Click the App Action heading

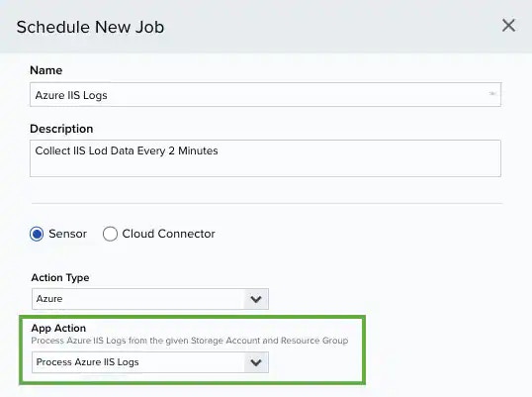tap(58, 328)
